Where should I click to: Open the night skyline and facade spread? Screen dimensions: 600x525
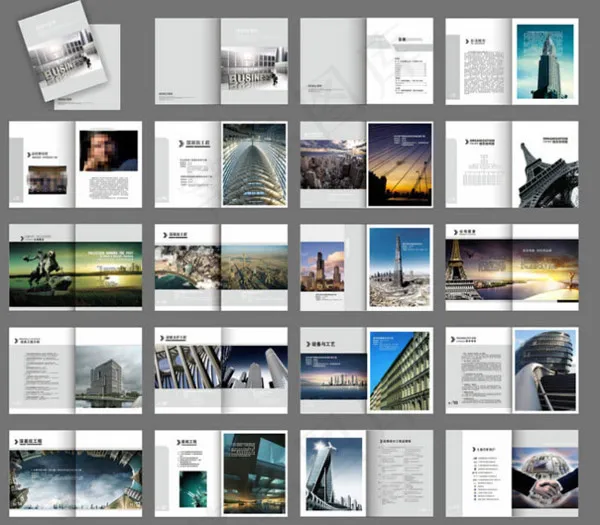point(366,368)
